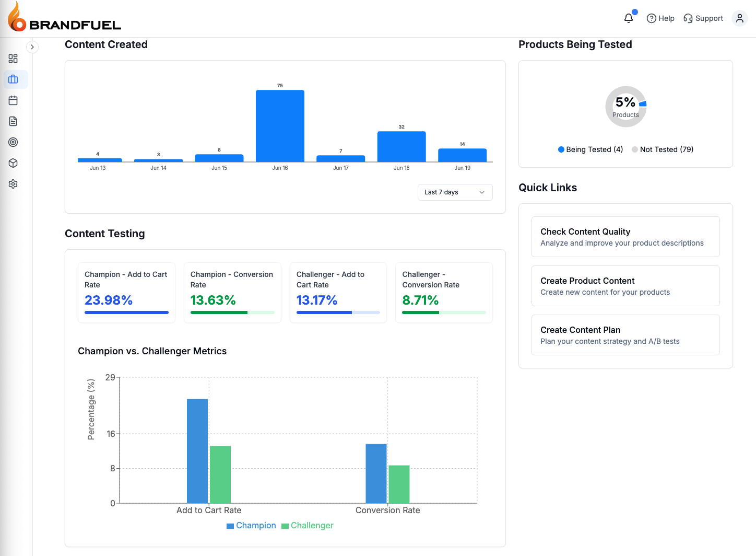Click the 5% Products donut progress chart
The image size is (756, 556).
tap(626, 107)
